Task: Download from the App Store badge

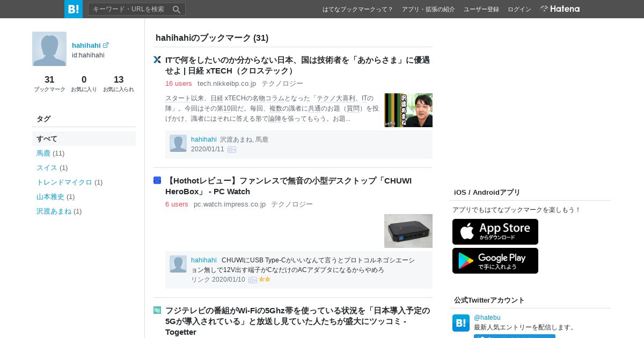Action: click(495, 232)
